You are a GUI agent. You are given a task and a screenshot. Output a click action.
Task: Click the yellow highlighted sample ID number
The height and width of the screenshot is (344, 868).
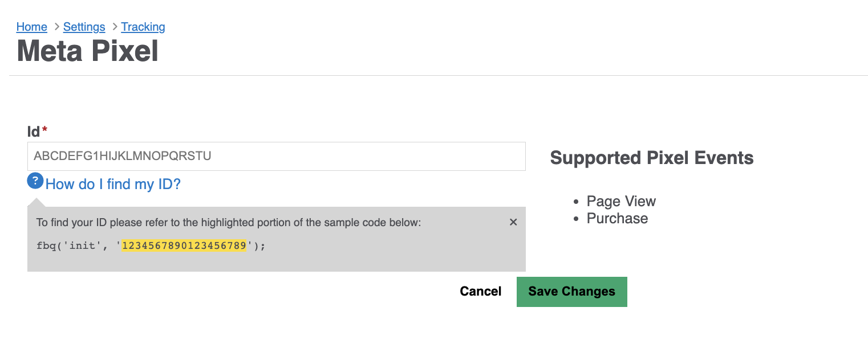184,245
